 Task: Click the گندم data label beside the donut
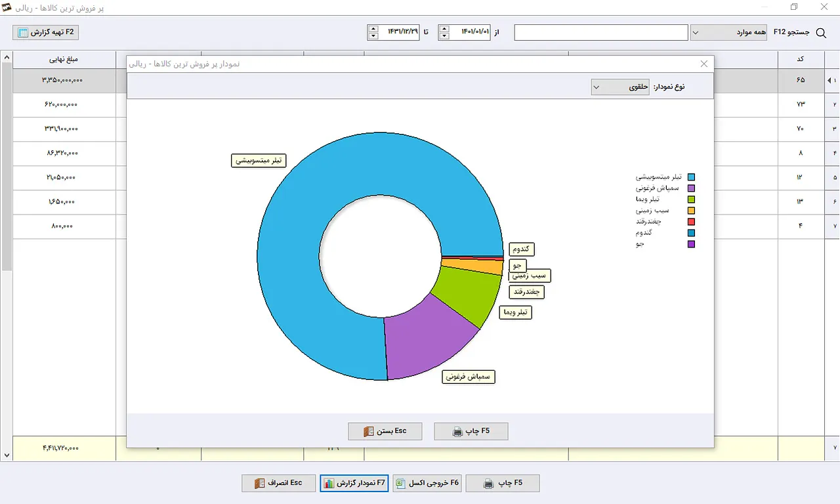coord(522,249)
